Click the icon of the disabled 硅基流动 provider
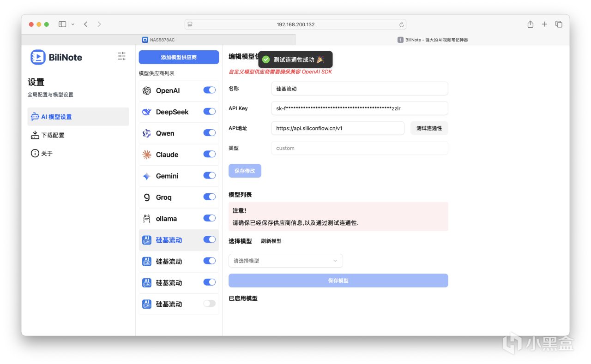 [x=147, y=304]
